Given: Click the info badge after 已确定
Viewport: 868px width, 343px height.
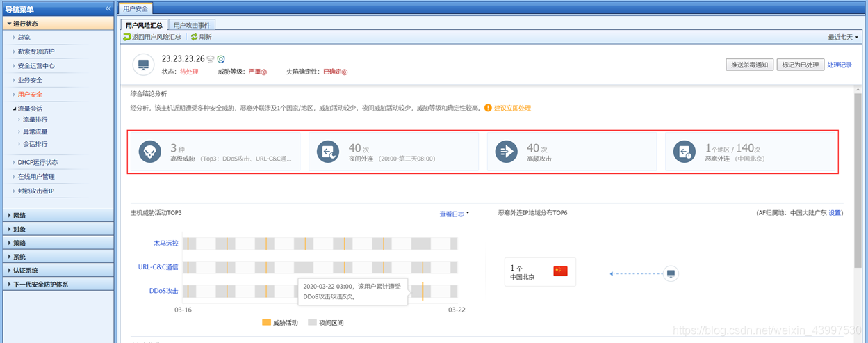Looking at the screenshot, I should [x=344, y=72].
